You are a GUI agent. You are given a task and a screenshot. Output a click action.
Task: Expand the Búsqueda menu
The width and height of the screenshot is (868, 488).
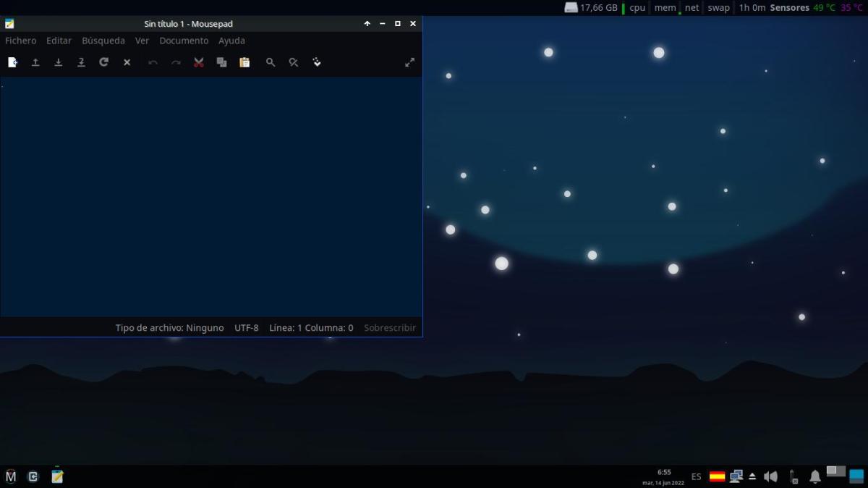[x=103, y=41]
